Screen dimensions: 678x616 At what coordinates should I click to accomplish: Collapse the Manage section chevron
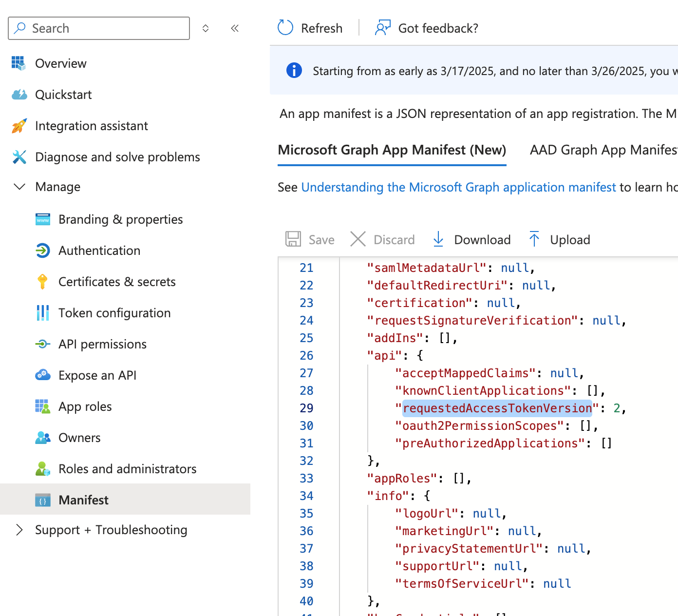pos(19,187)
